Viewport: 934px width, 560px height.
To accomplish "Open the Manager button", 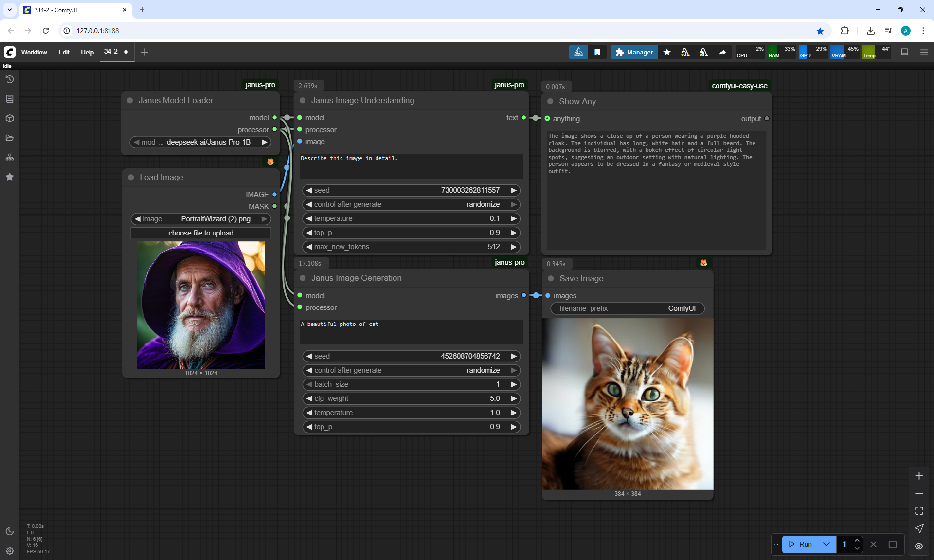I will point(634,52).
